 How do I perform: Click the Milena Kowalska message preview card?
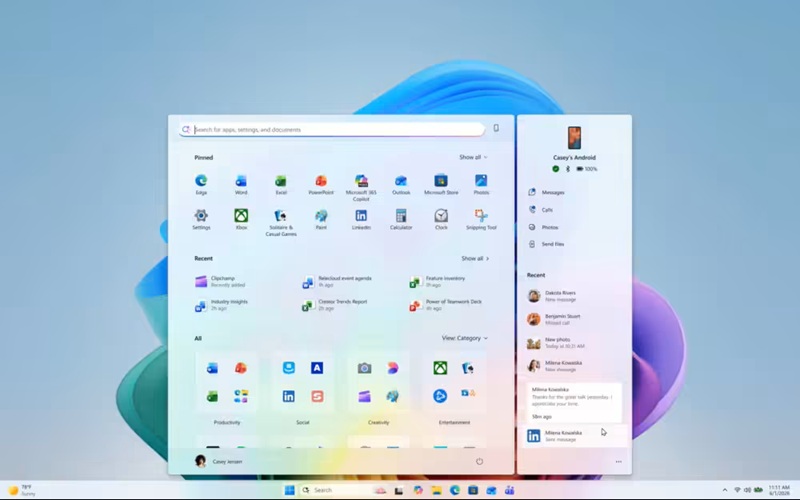[x=574, y=403]
